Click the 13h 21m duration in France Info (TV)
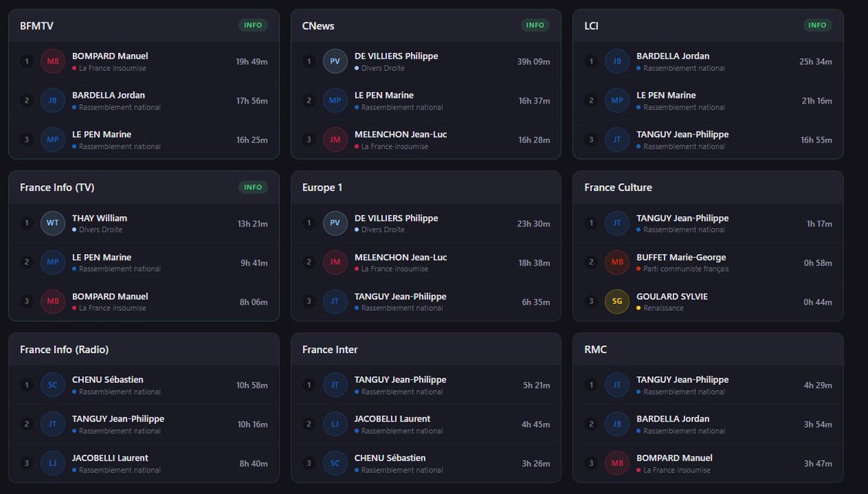Image resolution: width=868 pixels, height=494 pixels. point(252,223)
